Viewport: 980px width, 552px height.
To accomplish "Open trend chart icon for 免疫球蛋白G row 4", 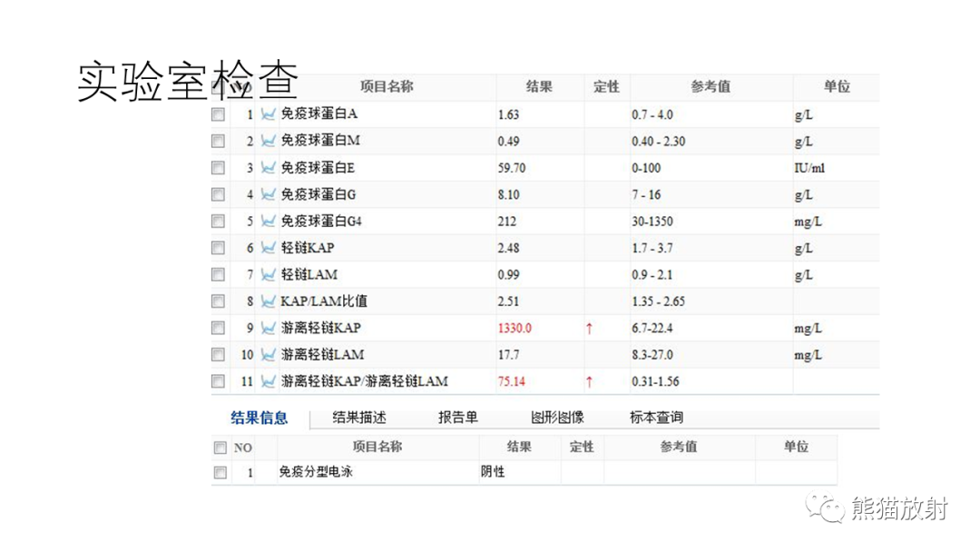I will [x=268, y=194].
